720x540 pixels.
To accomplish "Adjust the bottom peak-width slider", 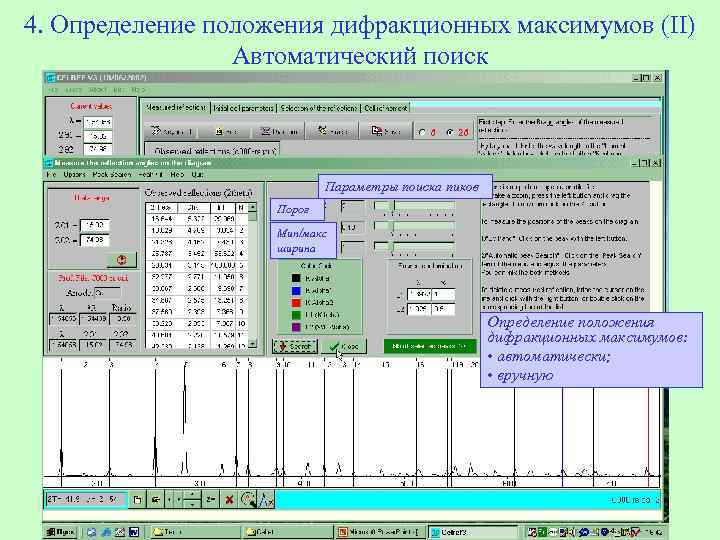I will [x=415, y=247].
